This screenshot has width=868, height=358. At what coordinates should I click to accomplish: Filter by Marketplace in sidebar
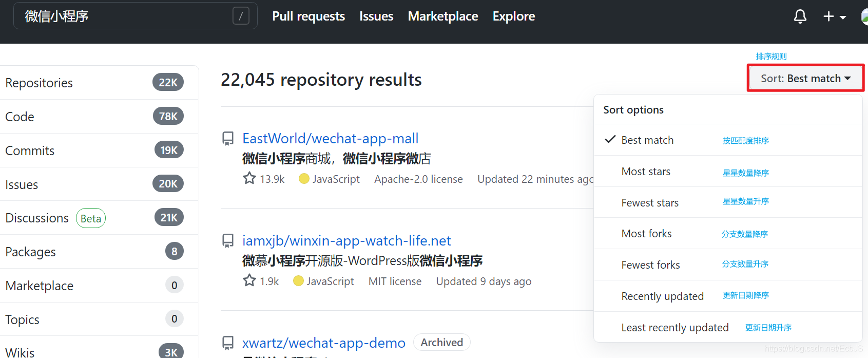coord(99,286)
